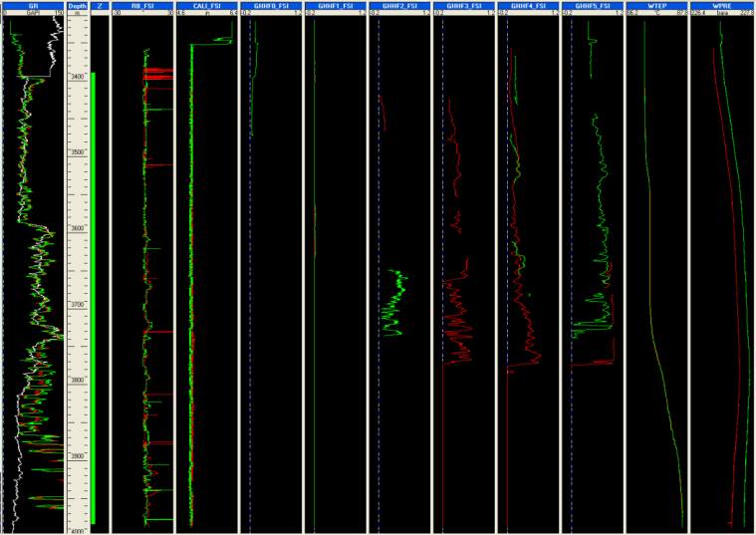Click the CALI_FSI track header

(x=206, y=5)
